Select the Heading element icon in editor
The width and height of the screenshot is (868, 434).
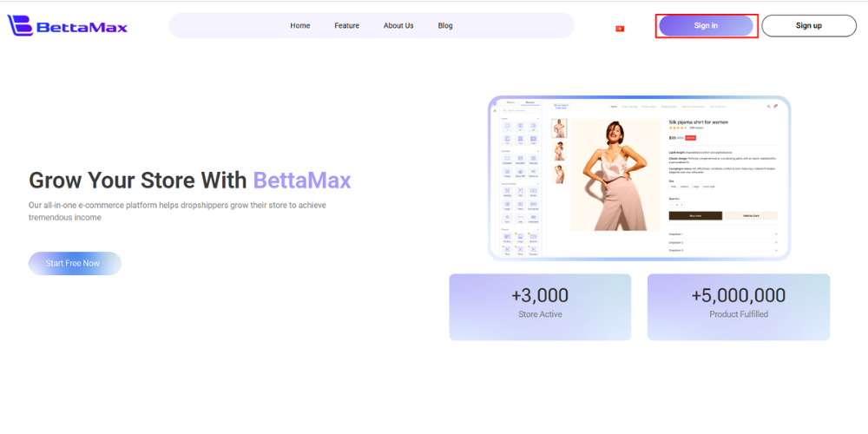pos(507,192)
